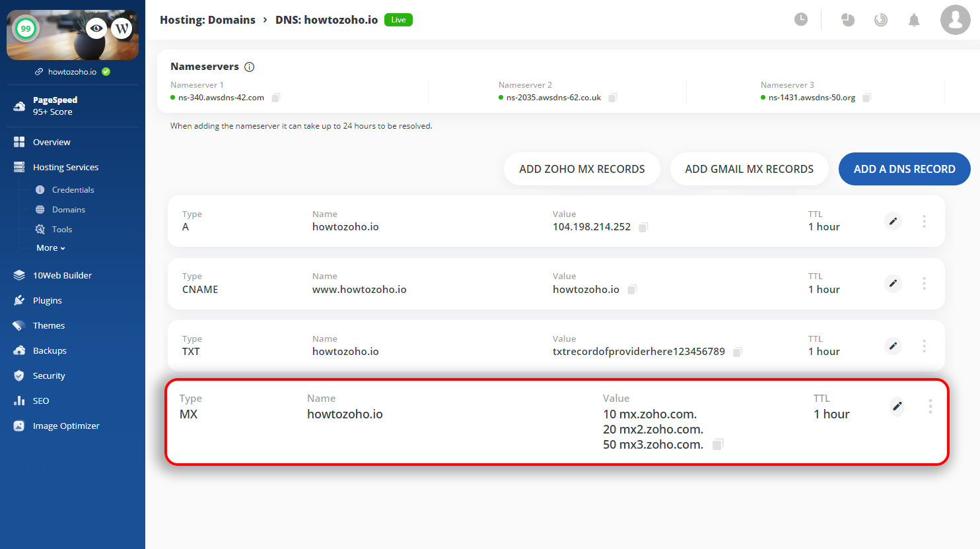Click the green verified check next to howtozoho.io
Image resolution: width=980 pixels, height=549 pixels.
[106, 71]
